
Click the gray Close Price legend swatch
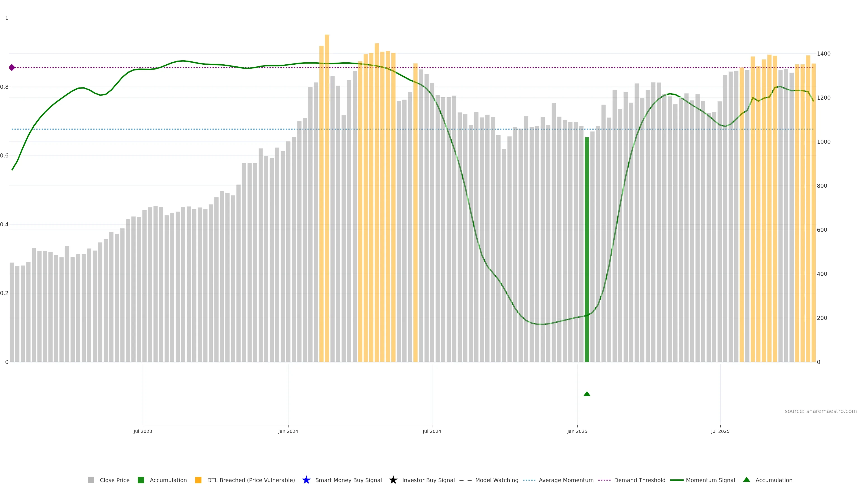point(91,480)
